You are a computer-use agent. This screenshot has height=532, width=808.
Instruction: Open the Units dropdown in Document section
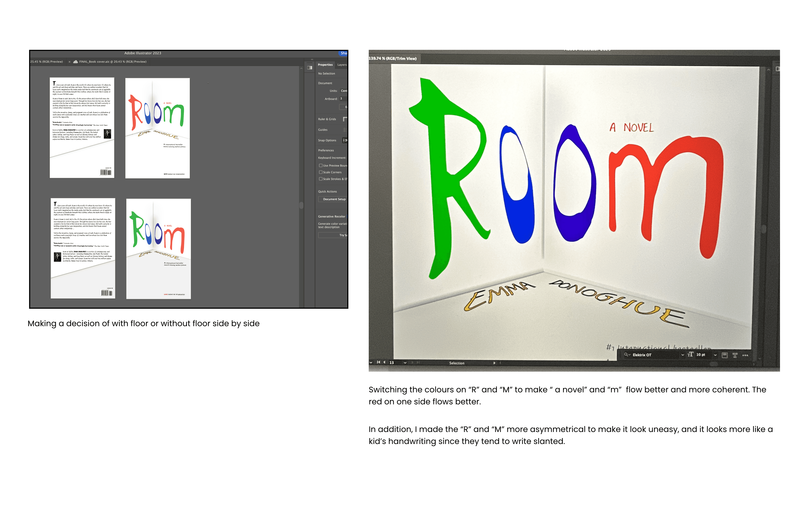[343, 91]
